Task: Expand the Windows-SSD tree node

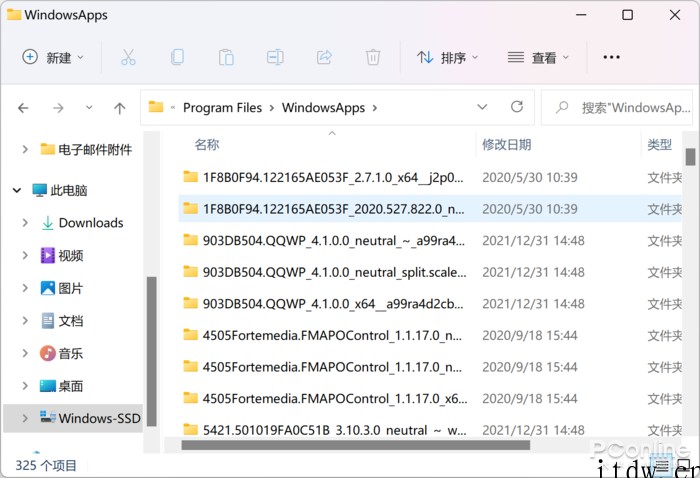Action: pos(25,418)
